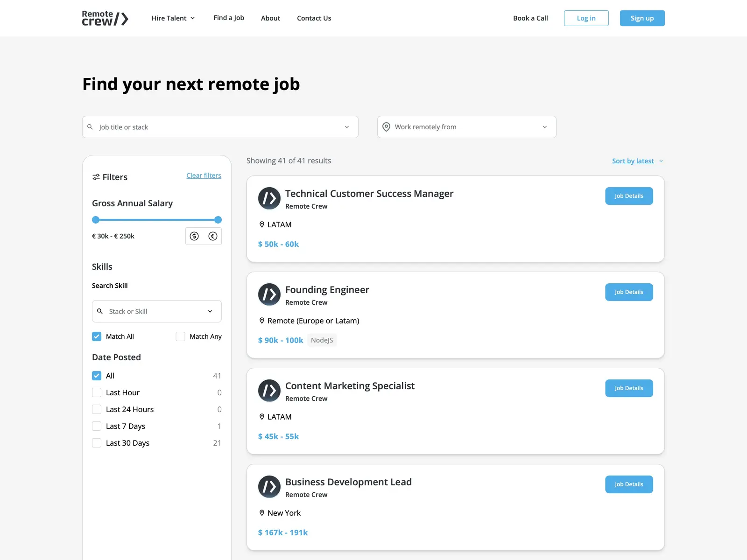Go to Find a Job page
Viewport: 747px width, 560px height.
[229, 18]
